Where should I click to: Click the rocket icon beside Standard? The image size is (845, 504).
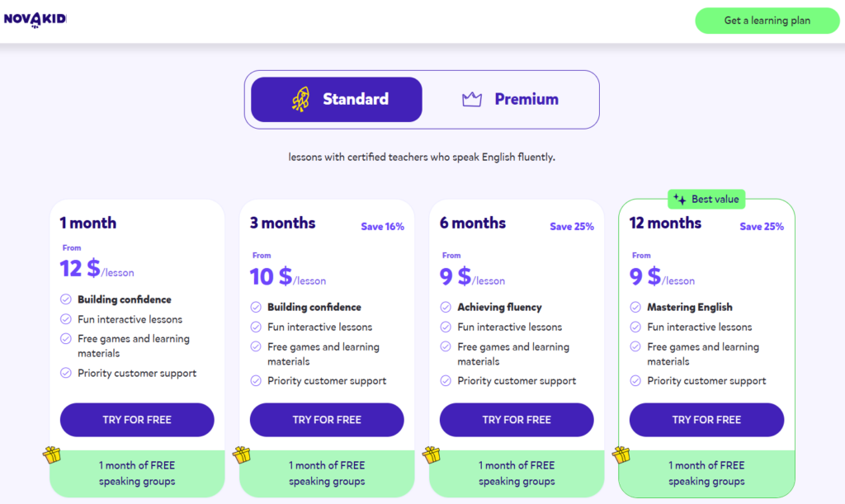click(300, 99)
